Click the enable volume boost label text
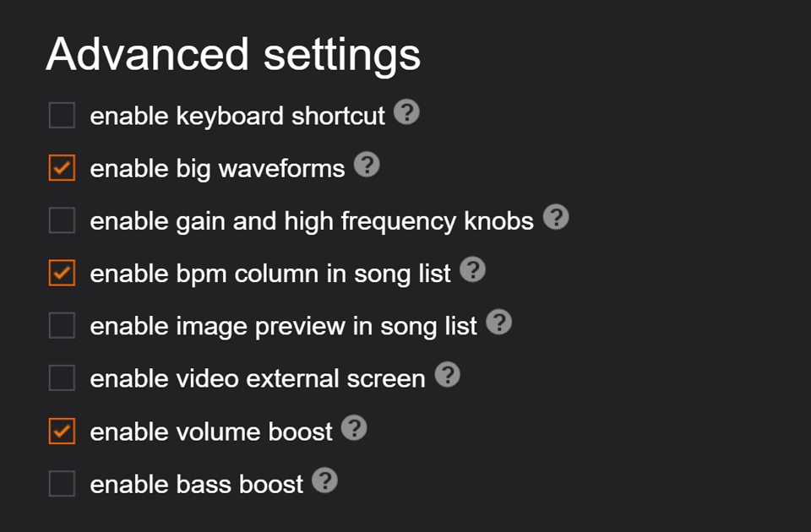811x532 pixels. click(210, 431)
